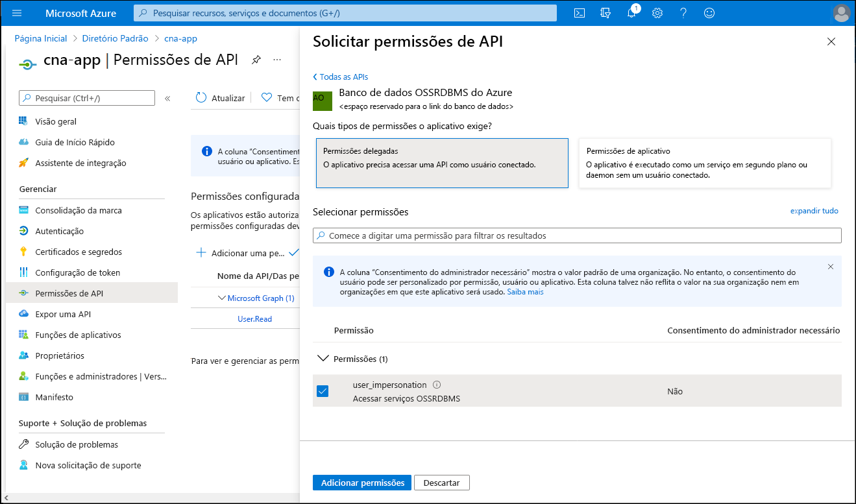The image size is (856, 504).
Task: Collapse the sidebar with double chevron
Action: 167,99
